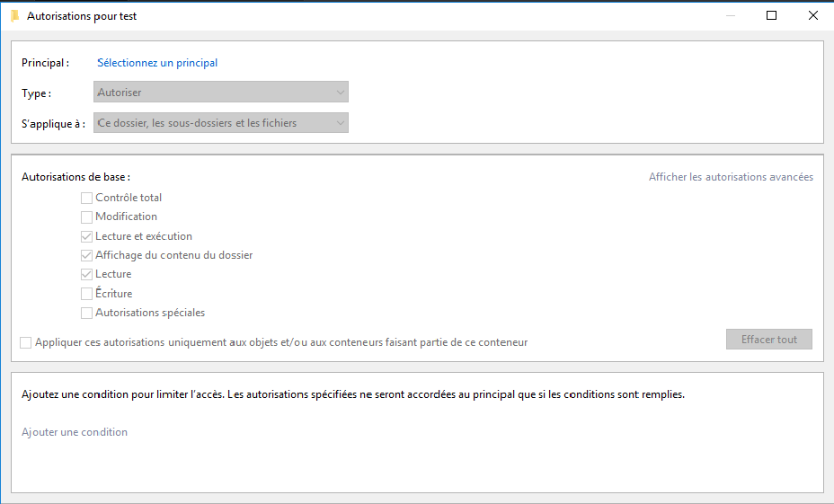Open the Type dropdown showing Autoriser

tap(221, 92)
